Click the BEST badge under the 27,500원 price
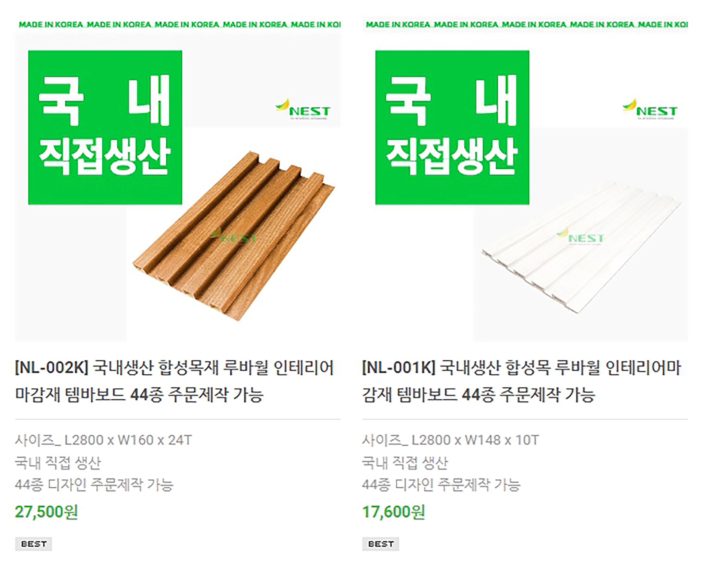Image resolution: width=702 pixels, height=588 pixels. [x=33, y=544]
